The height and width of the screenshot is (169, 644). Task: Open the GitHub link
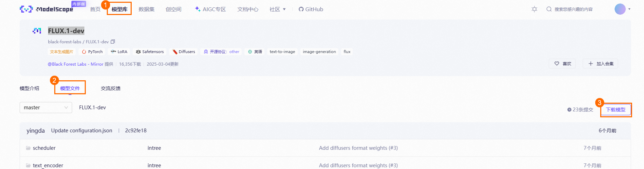(311, 9)
